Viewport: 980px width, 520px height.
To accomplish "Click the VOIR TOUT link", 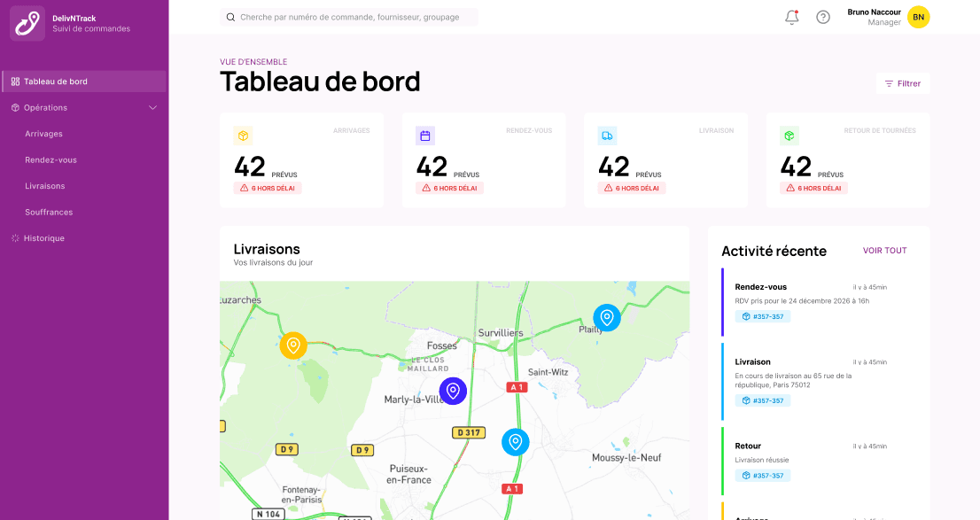I will click(884, 251).
